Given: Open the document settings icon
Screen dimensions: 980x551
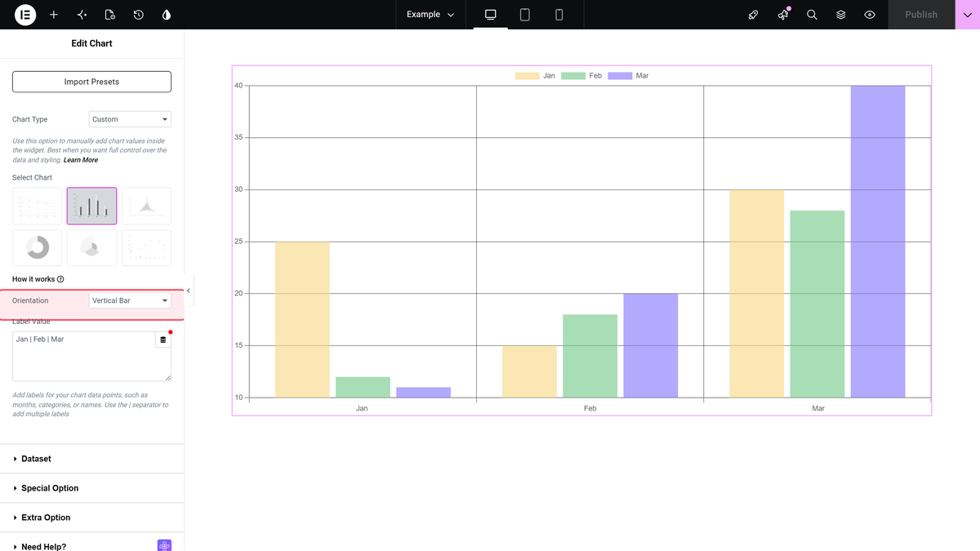Looking at the screenshot, I should (x=110, y=15).
